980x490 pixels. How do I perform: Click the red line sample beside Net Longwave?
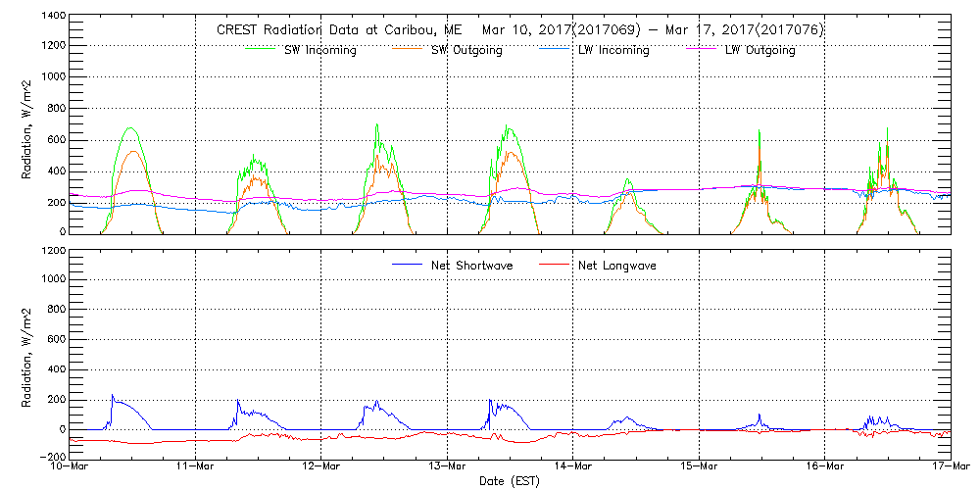coord(556,265)
